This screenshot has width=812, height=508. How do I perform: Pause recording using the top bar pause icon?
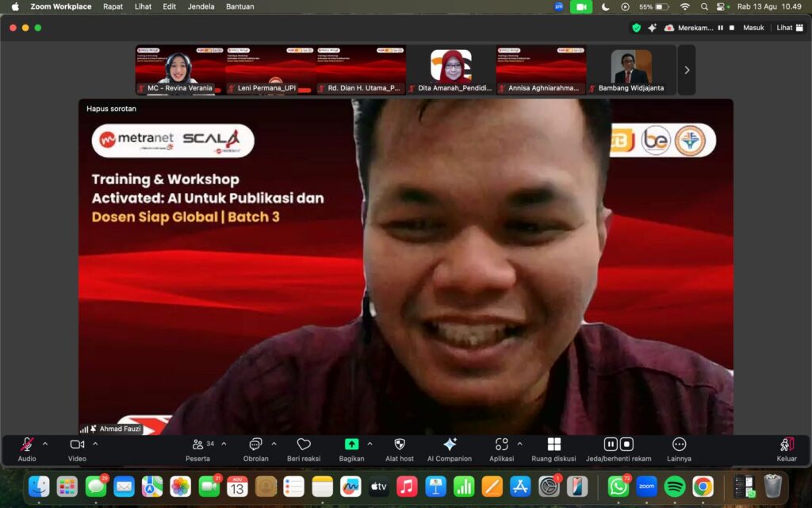720,28
